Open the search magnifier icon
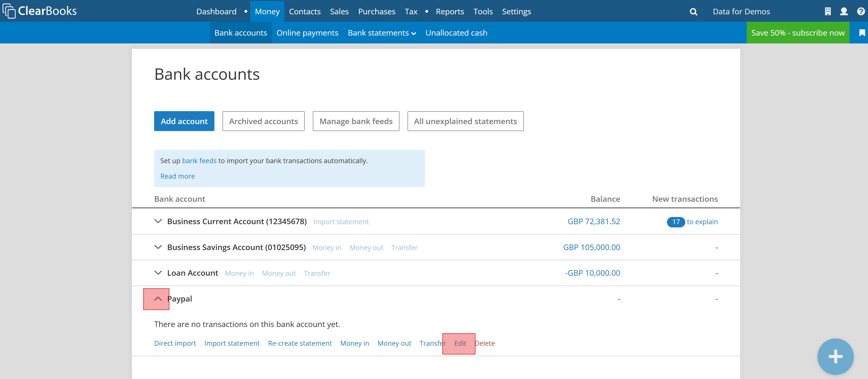 693,12
